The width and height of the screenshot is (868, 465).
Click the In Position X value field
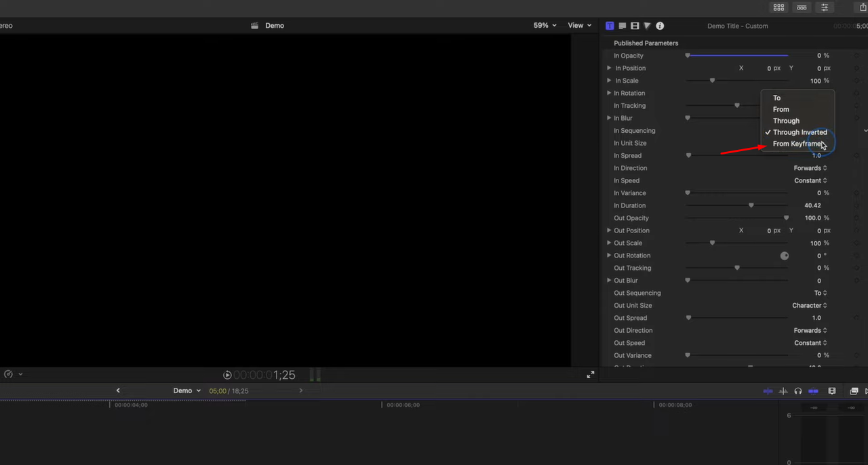(x=769, y=68)
